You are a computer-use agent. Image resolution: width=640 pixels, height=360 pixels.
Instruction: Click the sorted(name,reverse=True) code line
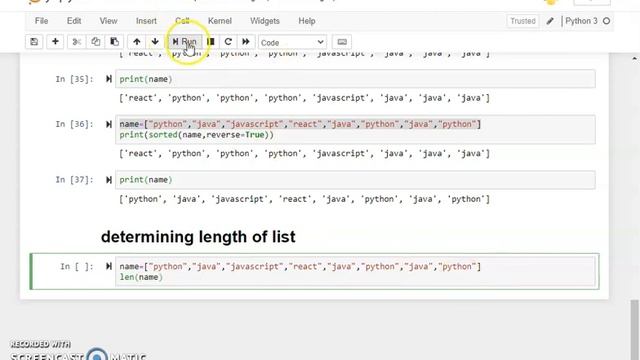196,135
